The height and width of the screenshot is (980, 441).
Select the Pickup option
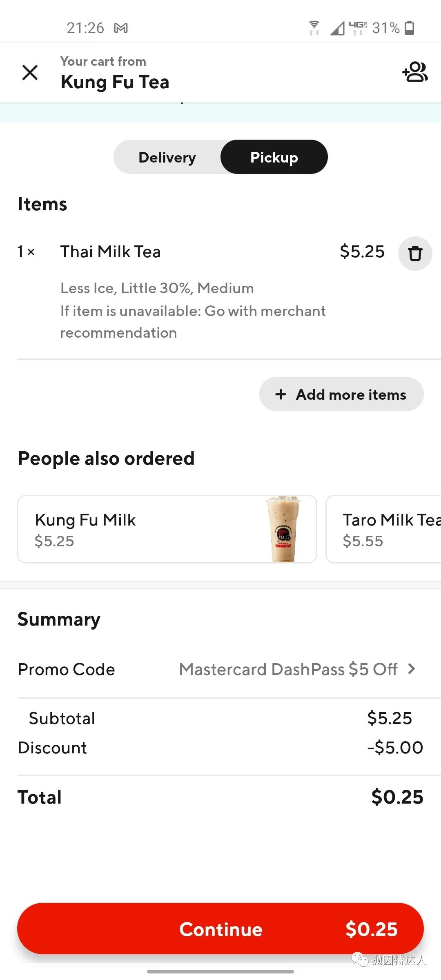(274, 157)
